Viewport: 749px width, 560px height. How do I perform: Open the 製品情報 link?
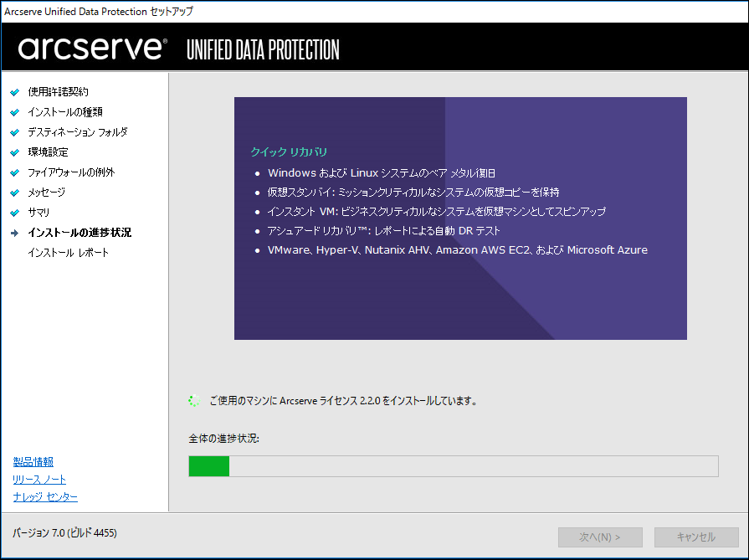coord(33,461)
